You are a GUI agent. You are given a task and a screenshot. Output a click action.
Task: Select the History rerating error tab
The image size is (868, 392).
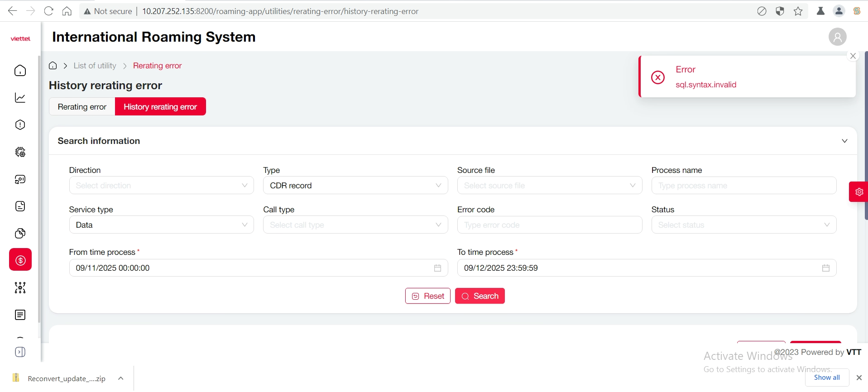160,107
